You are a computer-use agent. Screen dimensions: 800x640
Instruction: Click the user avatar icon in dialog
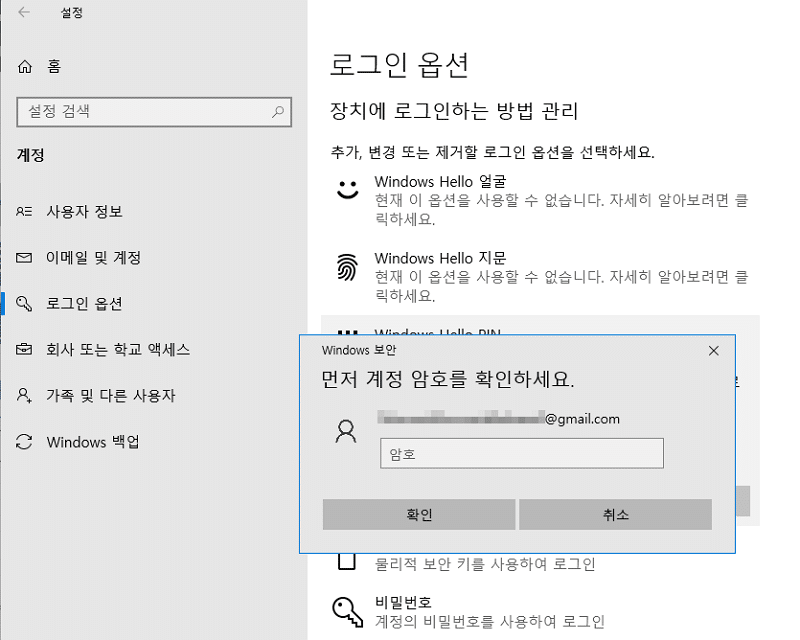point(346,432)
